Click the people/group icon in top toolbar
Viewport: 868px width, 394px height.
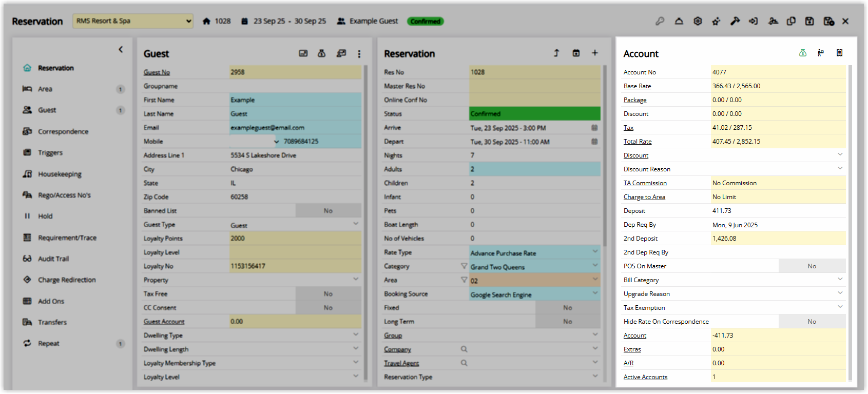coord(773,21)
